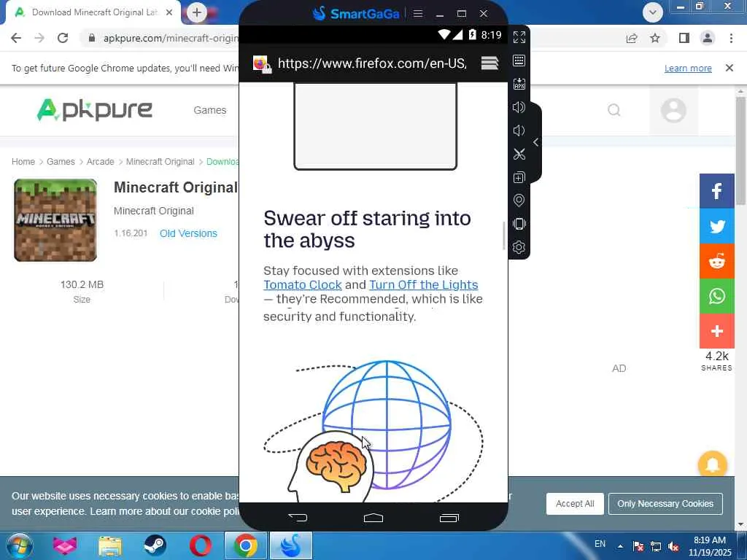Go to Minecraft Original breadcrumb
The image size is (747, 560).
tap(160, 161)
